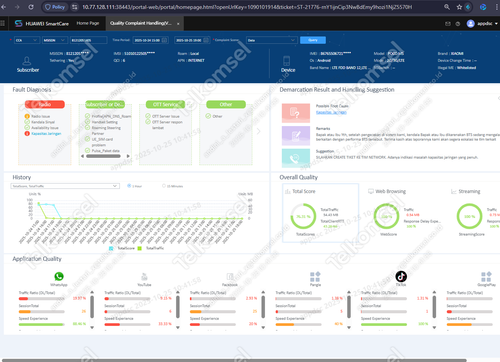Click the YouTube application icon
The image size is (500, 362).
tap(144, 277)
